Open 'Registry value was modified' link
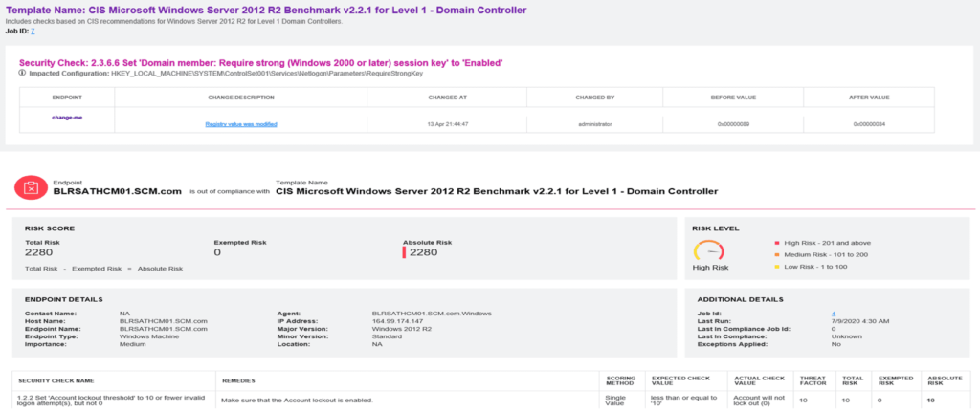This screenshot has height=412, width=980. (x=241, y=124)
